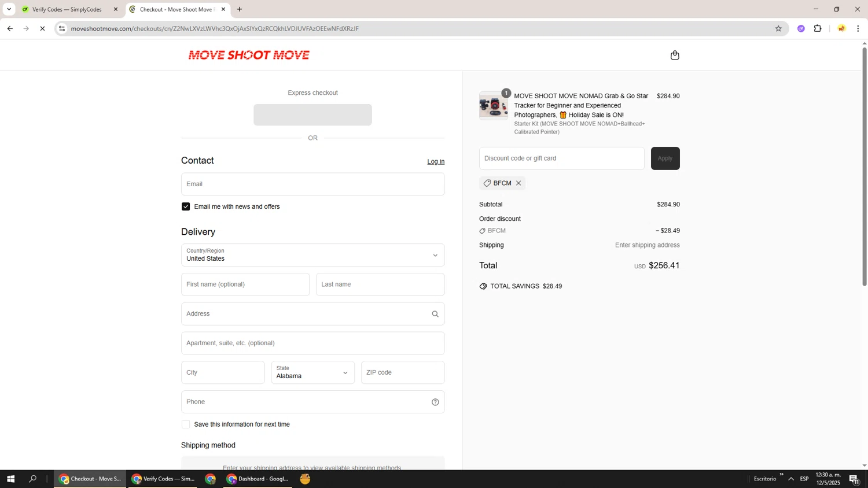Select Checkout - Move S... taskbar window
Screen dimensions: 868x488
[x=90, y=479]
